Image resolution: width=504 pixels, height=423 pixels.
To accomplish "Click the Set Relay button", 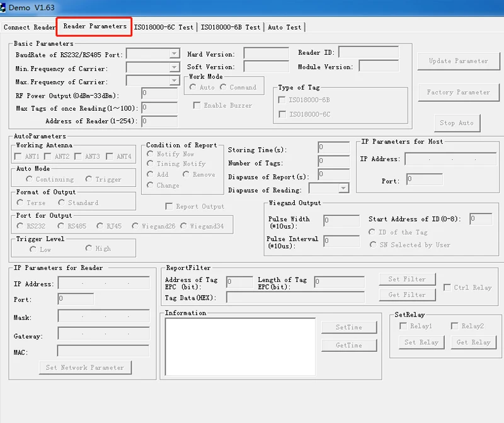I will click(421, 342).
